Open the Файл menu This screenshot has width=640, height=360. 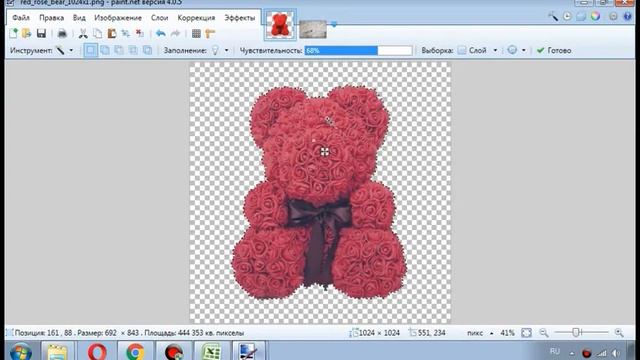pos(21,18)
